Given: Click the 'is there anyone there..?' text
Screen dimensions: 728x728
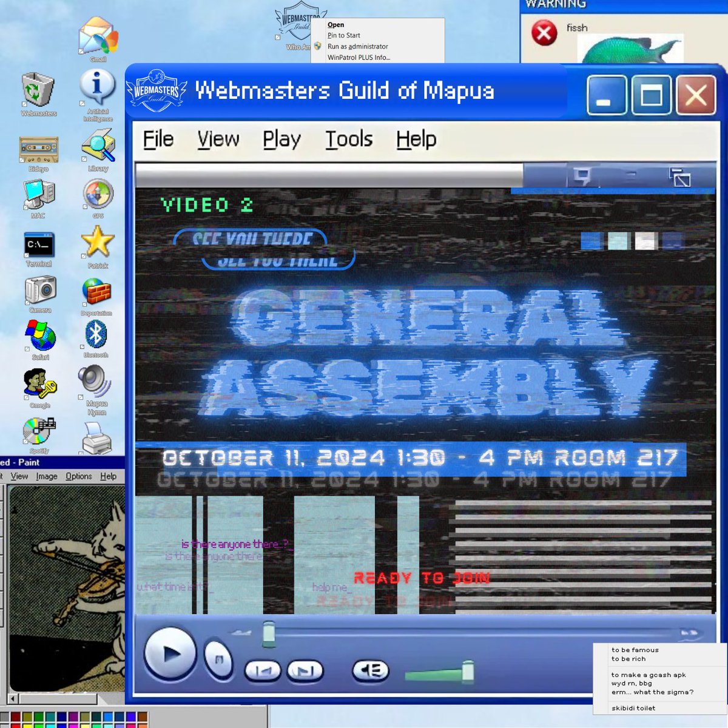Looking at the screenshot, I should coord(237,544).
